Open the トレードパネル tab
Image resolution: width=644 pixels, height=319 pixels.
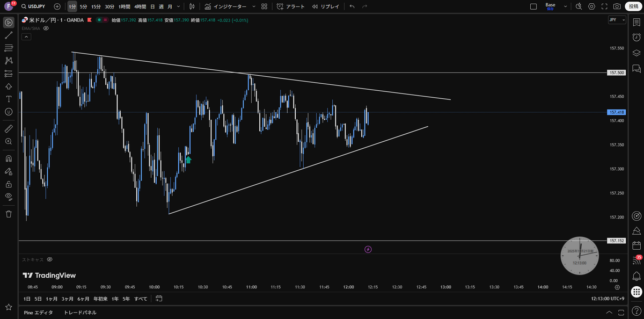[80, 312]
